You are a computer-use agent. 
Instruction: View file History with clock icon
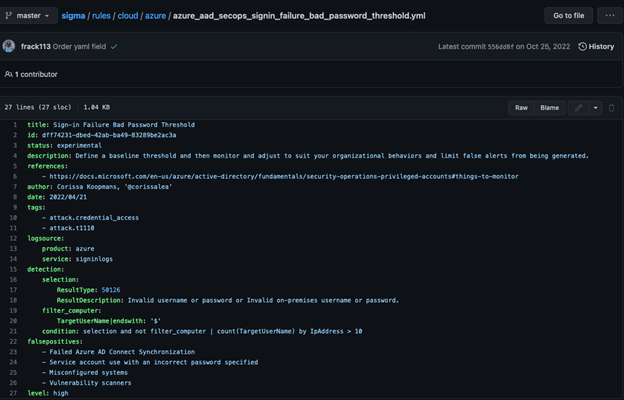coord(596,47)
